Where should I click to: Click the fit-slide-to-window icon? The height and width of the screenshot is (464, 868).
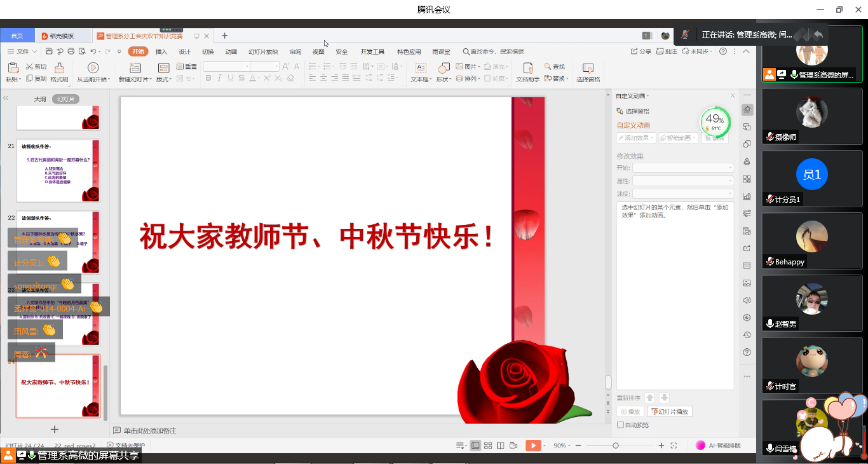[x=674, y=446]
